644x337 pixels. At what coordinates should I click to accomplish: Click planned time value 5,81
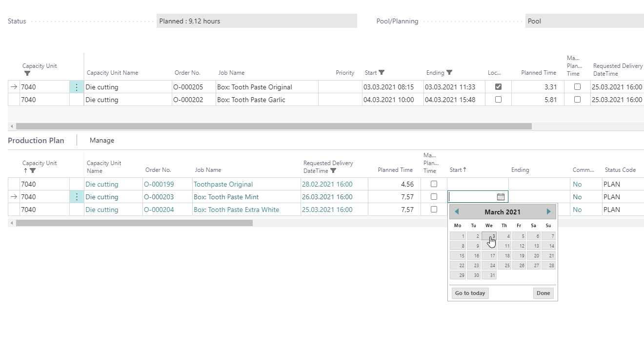[x=550, y=100]
